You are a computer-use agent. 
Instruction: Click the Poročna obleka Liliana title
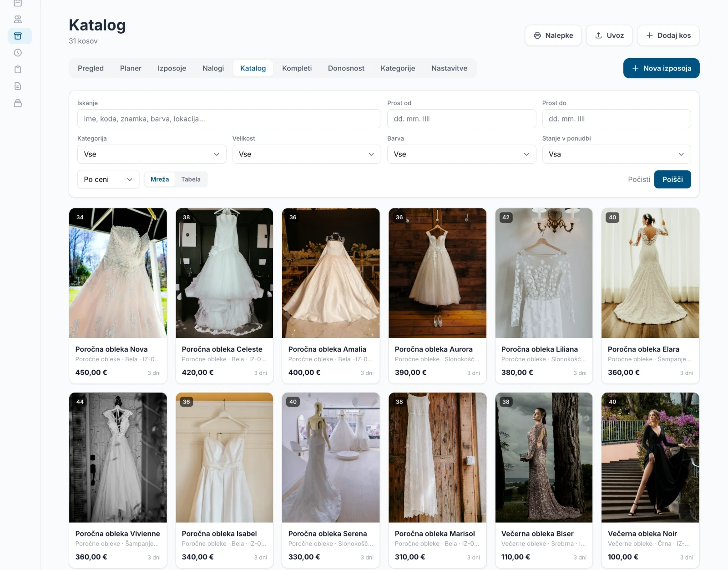point(540,349)
